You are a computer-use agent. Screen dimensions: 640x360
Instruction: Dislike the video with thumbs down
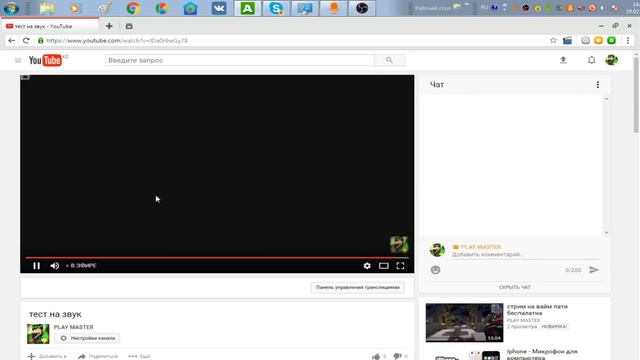tap(398, 356)
